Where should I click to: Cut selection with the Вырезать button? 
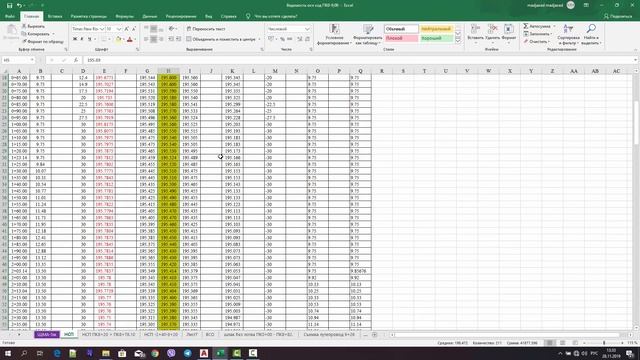point(33,26)
